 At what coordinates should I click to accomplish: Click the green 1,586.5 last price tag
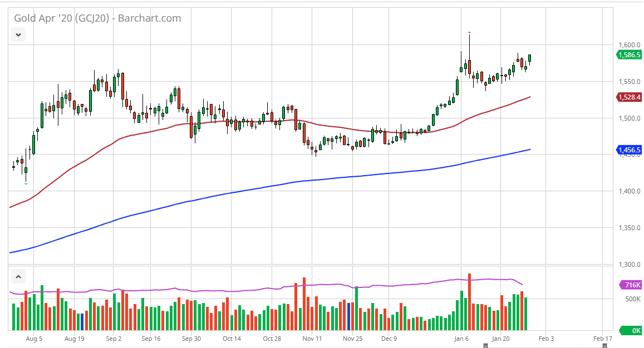[629, 54]
